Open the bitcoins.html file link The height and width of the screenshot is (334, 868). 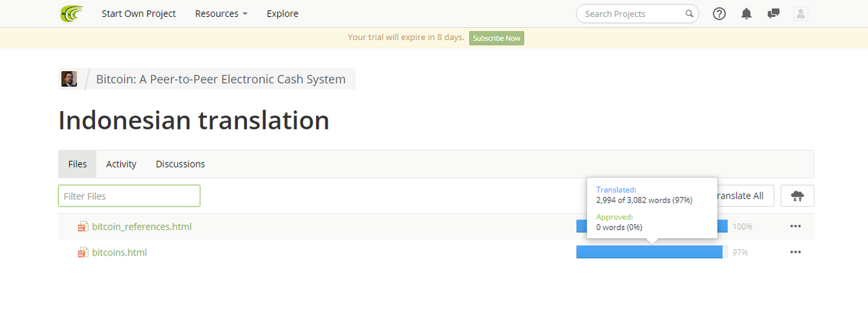coord(119,253)
